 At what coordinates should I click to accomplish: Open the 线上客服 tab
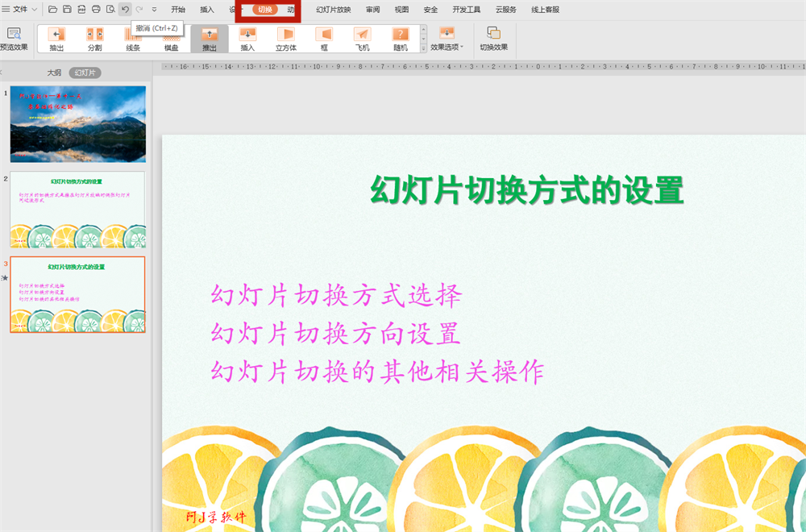tap(545, 9)
